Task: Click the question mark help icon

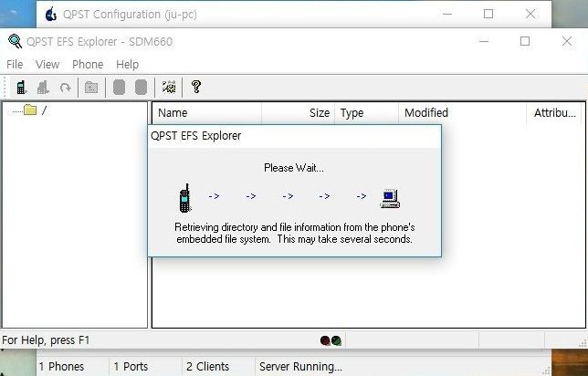Action: [196, 87]
